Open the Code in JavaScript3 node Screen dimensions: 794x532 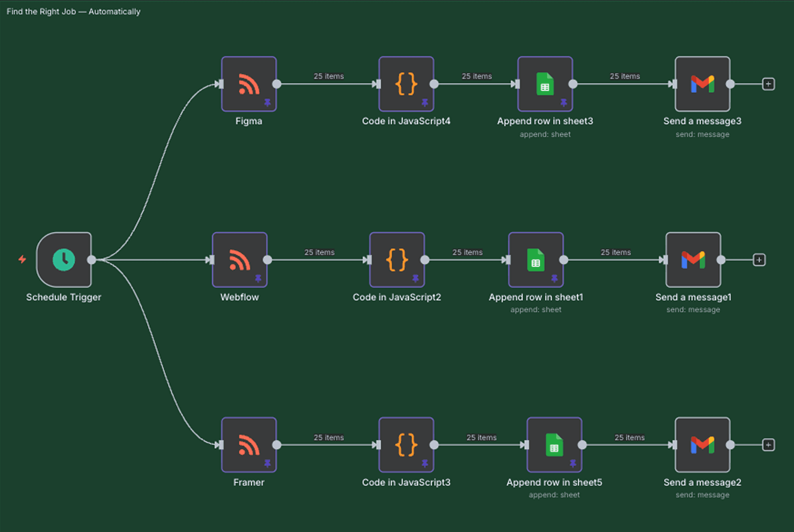coord(406,445)
